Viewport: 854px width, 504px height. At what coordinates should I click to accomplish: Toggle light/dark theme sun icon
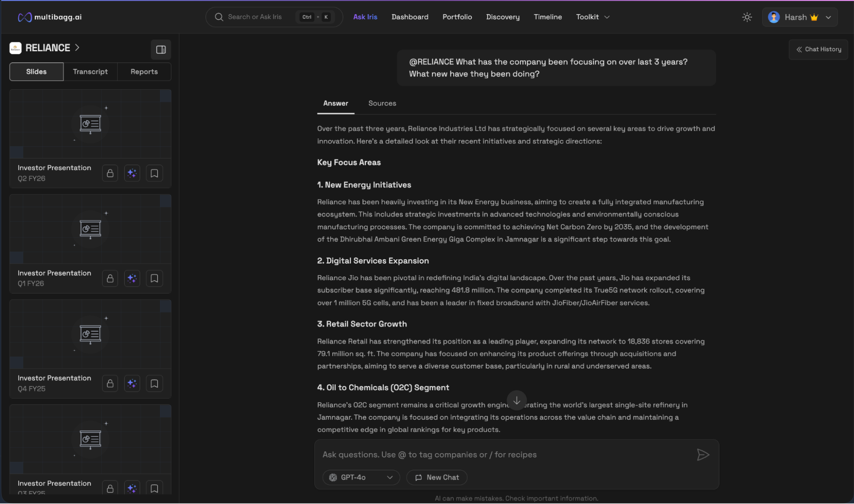coord(747,17)
